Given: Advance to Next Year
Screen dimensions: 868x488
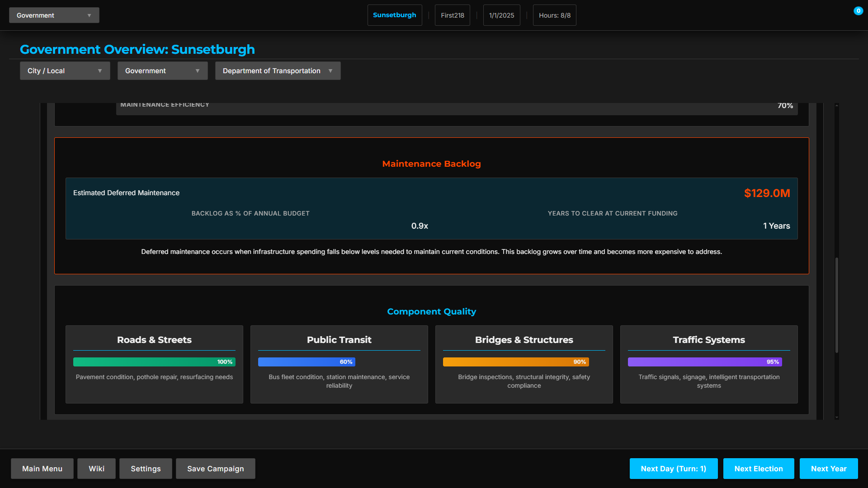Looking at the screenshot, I should tap(828, 469).
